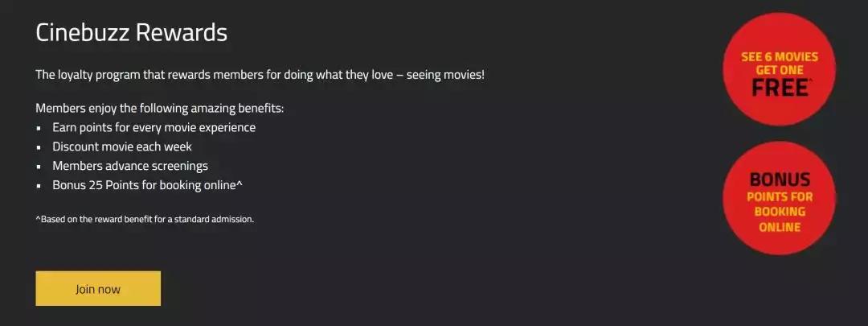The width and height of the screenshot is (868, 326).
Task: Click the 'Bonus points for booking online' badge
Action: (779, 198)
